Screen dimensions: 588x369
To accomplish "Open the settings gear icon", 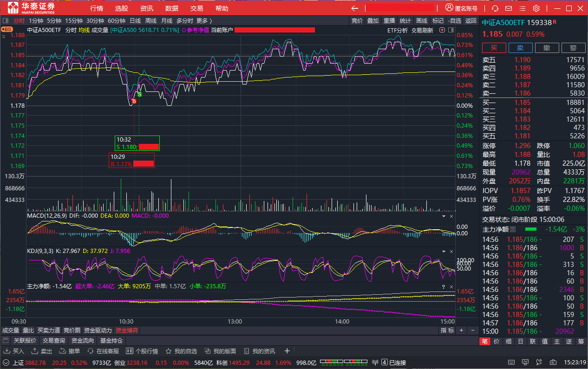I will tap(536, 8).
